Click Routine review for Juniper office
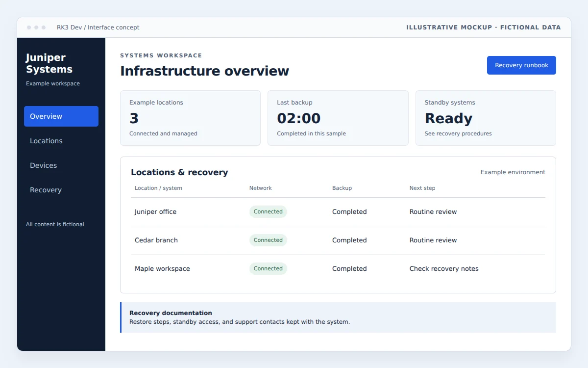The width and height of the screenshot is (588, 368). click(x=433, y=212)
